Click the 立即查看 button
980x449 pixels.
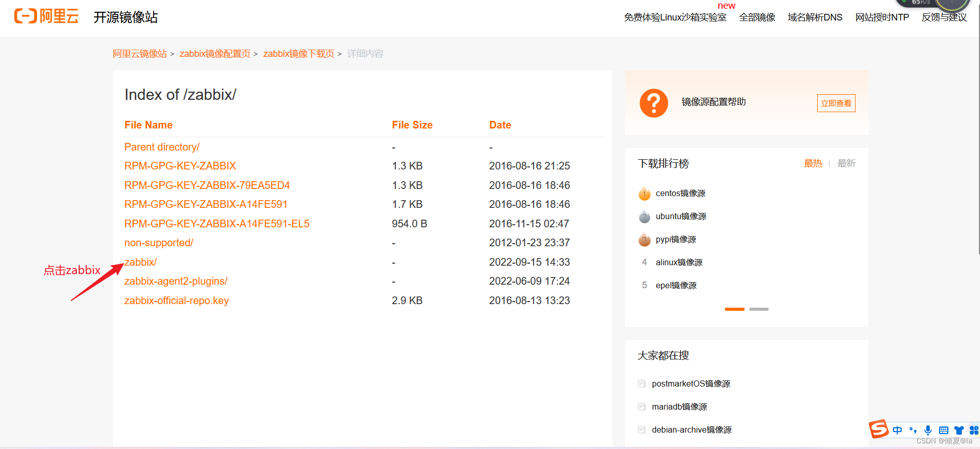coord(836,103)
